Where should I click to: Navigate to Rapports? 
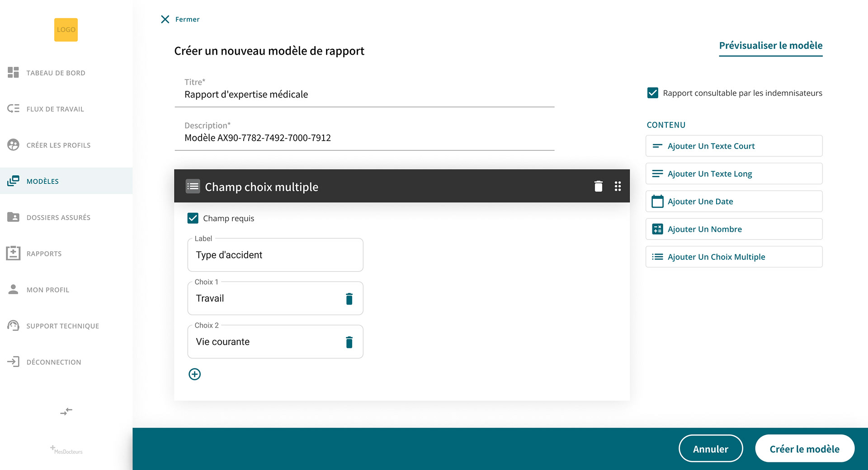(66, 253)
